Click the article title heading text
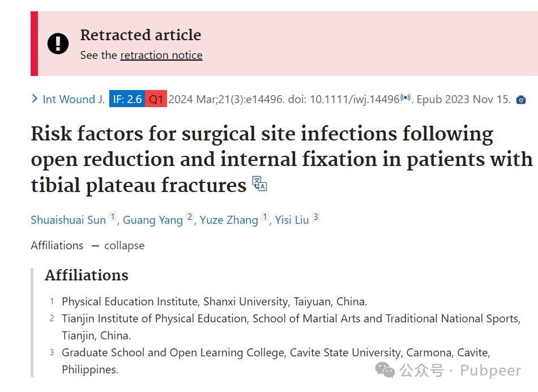Image resolution: width=538 pixels, height=392 pixels. click(x=281, y=159)
